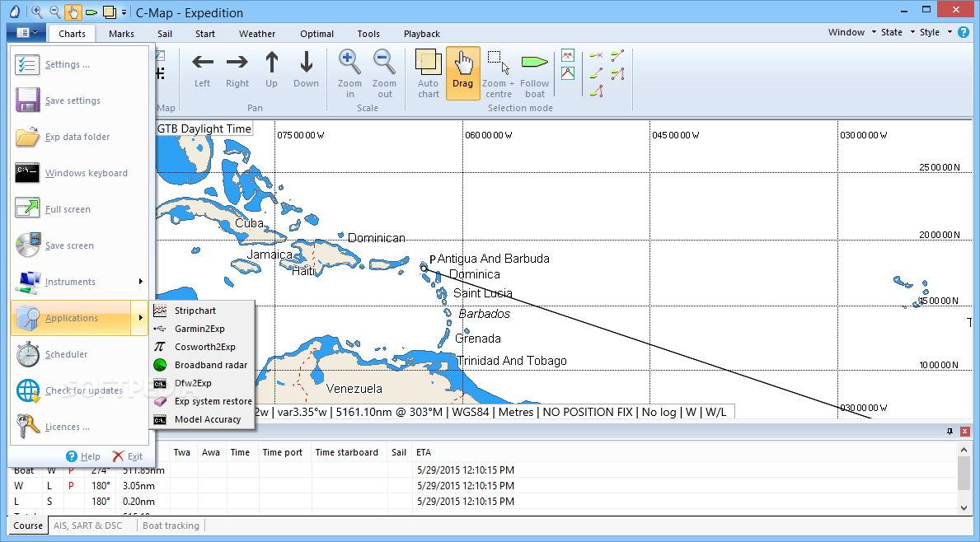Choose Full screen menu item
This screenshot has width=980, height=542.
pos(79,209)
